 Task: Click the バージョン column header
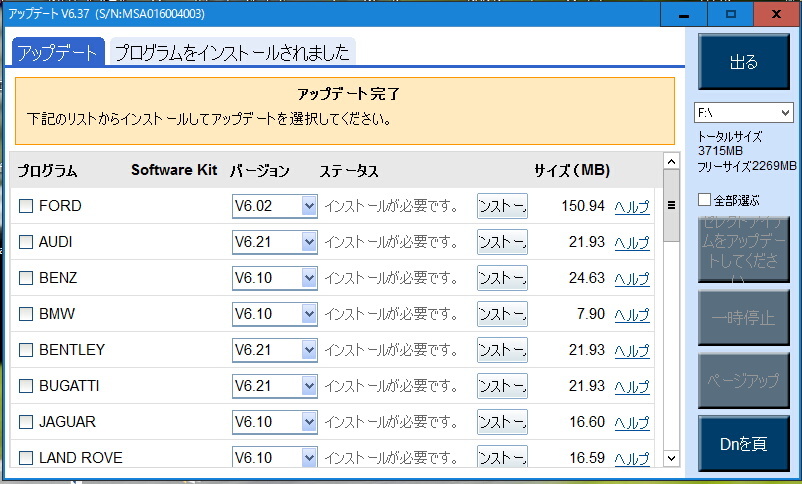click(x=260, y=170)
